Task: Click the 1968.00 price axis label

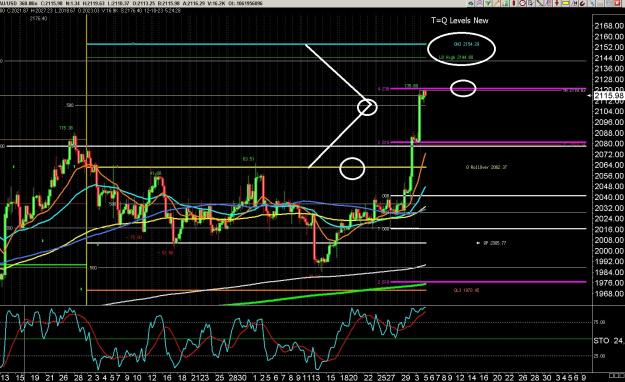Action: 609,294
